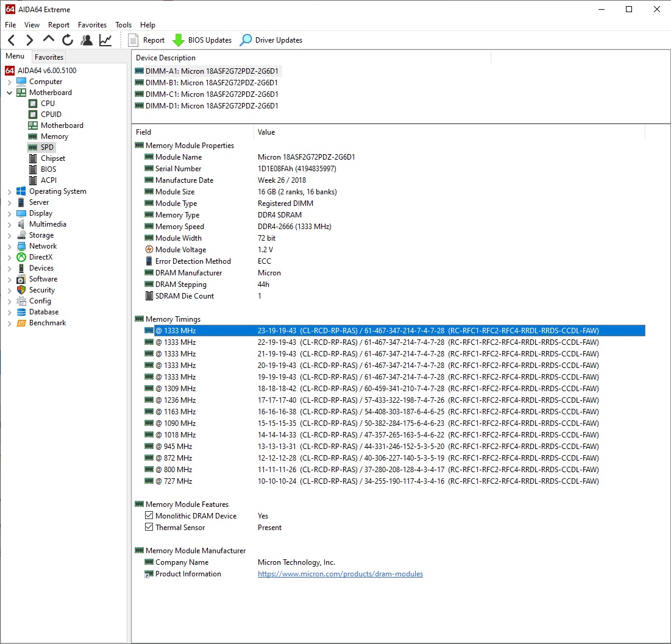Select the Multimedia speaker icon
Screen dimensions: 671x644
[21, 224]
